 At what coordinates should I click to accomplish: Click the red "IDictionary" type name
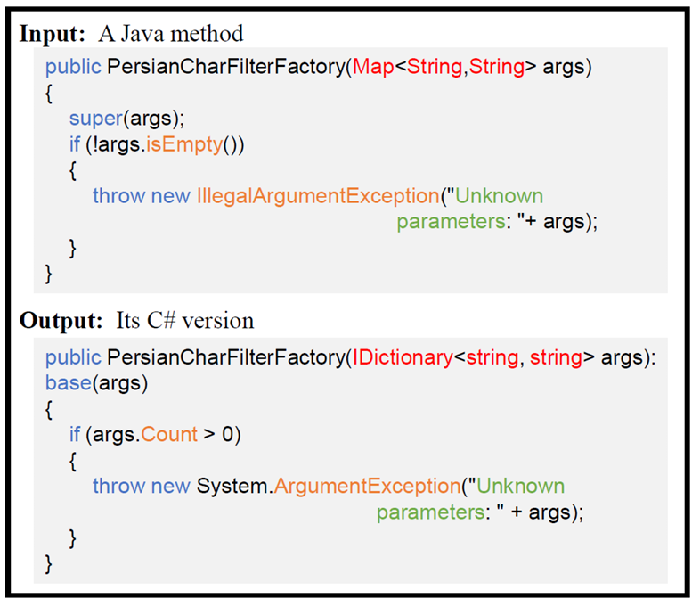[x=403, y=357]
